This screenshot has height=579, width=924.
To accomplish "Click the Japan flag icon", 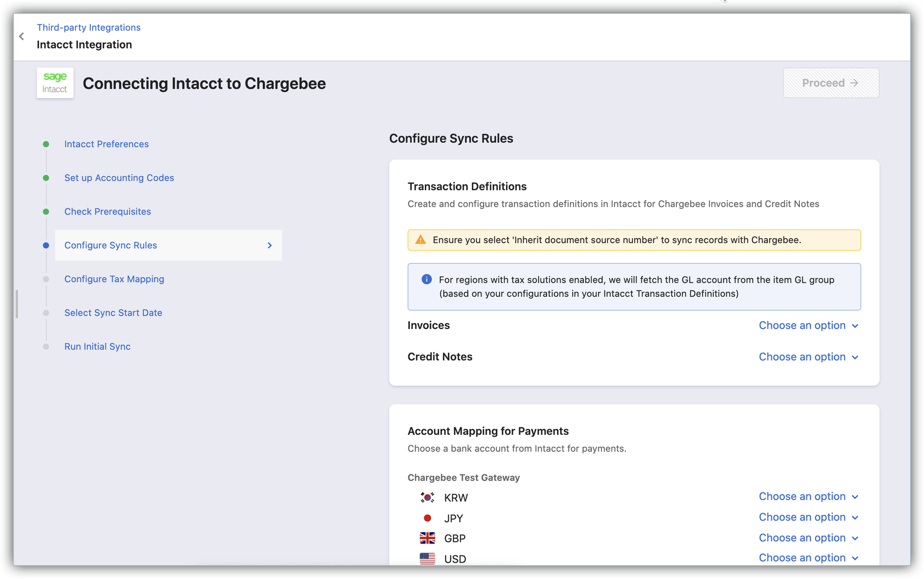I will tap(427, 518).
